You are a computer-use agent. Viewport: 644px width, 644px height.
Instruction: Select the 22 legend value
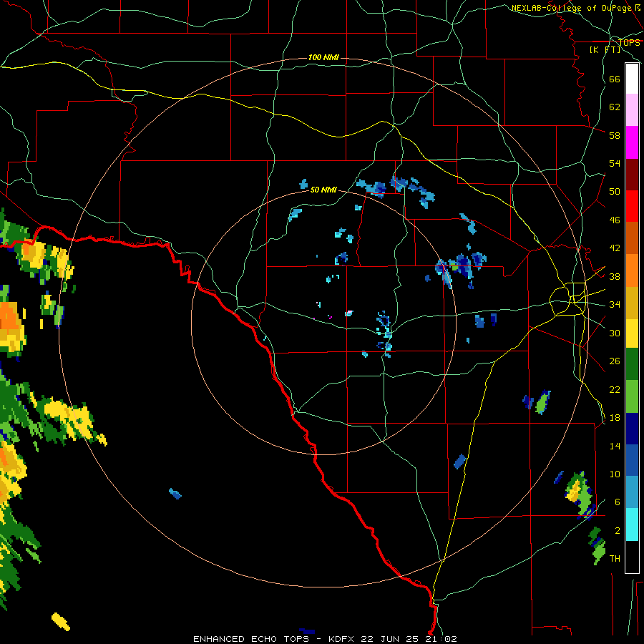tap(615, 390)
